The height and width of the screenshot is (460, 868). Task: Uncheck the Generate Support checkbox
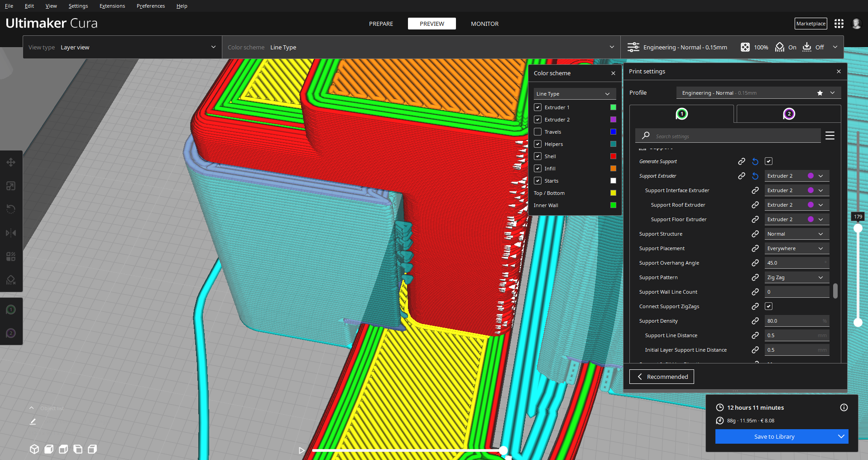(769, 161)
